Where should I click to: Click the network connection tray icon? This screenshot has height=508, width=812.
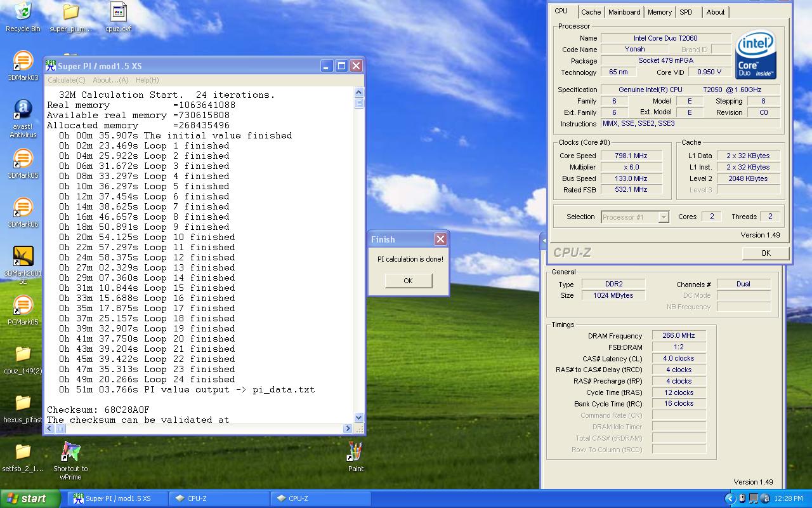[754, 498]
